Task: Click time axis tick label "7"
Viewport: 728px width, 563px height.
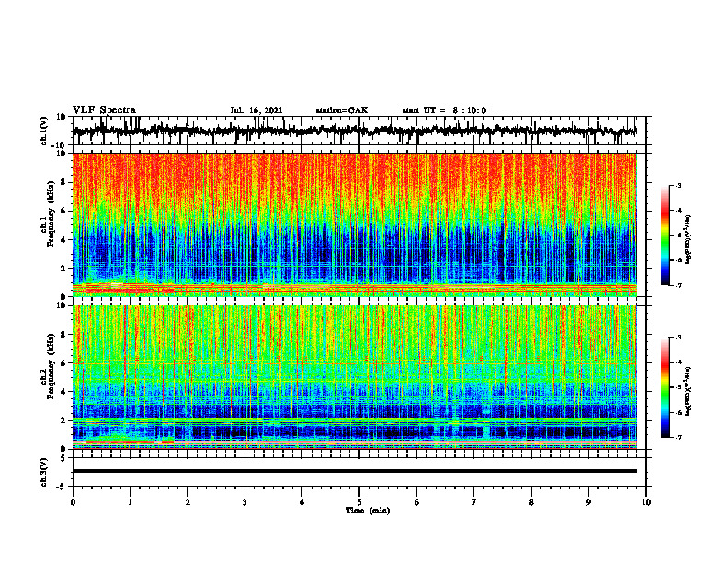Action: click(474, 501)
